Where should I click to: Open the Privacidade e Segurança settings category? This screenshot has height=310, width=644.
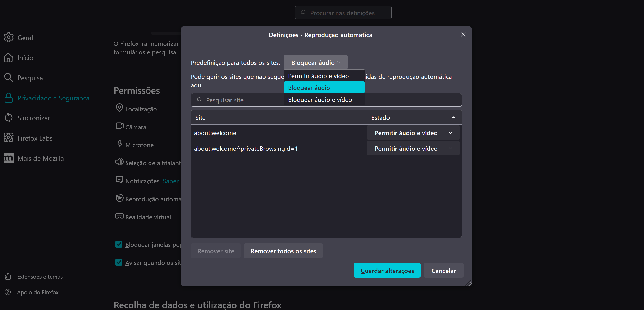[x=53, y=98]
